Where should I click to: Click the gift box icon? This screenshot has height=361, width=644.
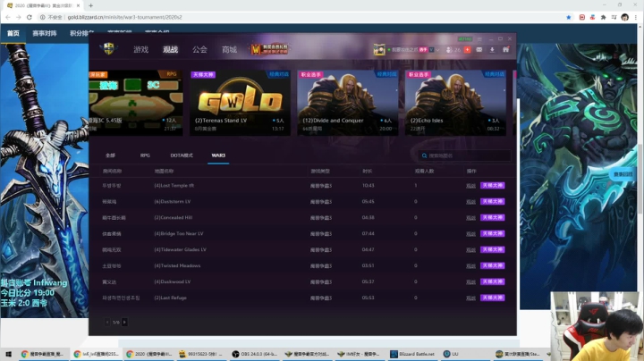(506, 50)
